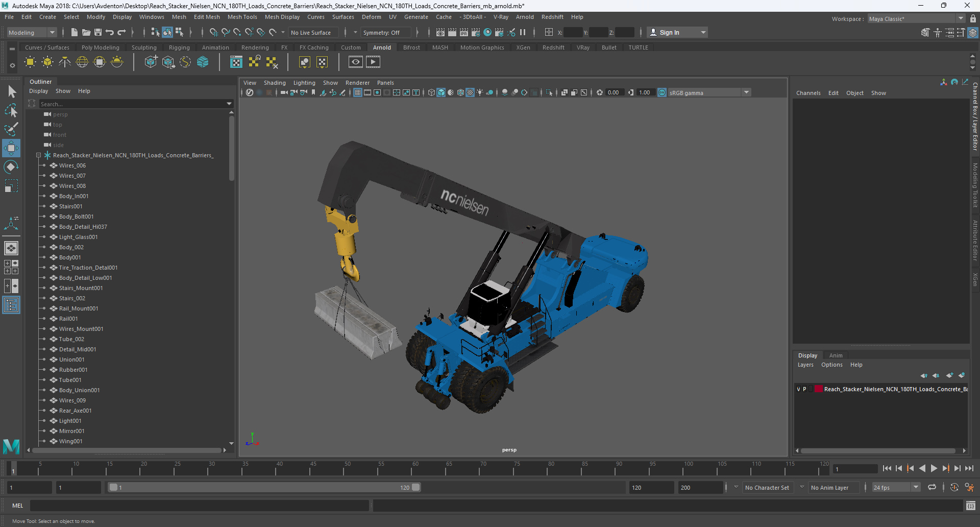Screen dimensions: 980x527
Task: Create an Arnold Area Light
Action: tap(30, 62)
